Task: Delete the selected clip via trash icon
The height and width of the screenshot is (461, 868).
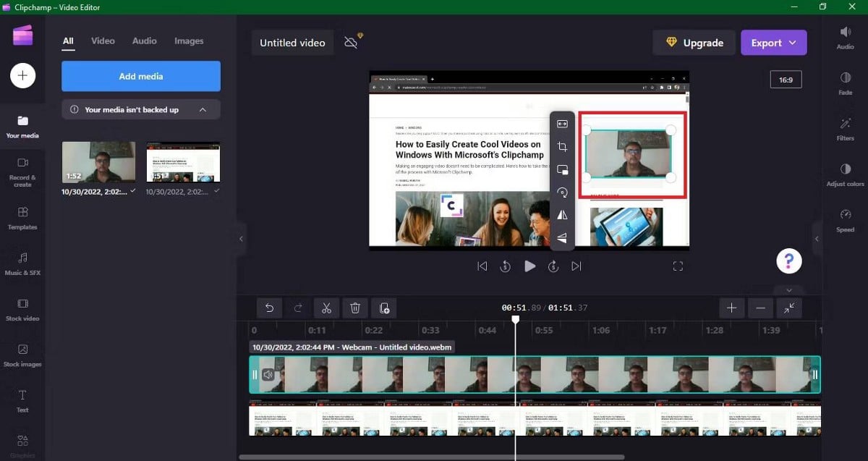Action: (x=355, y=308)
